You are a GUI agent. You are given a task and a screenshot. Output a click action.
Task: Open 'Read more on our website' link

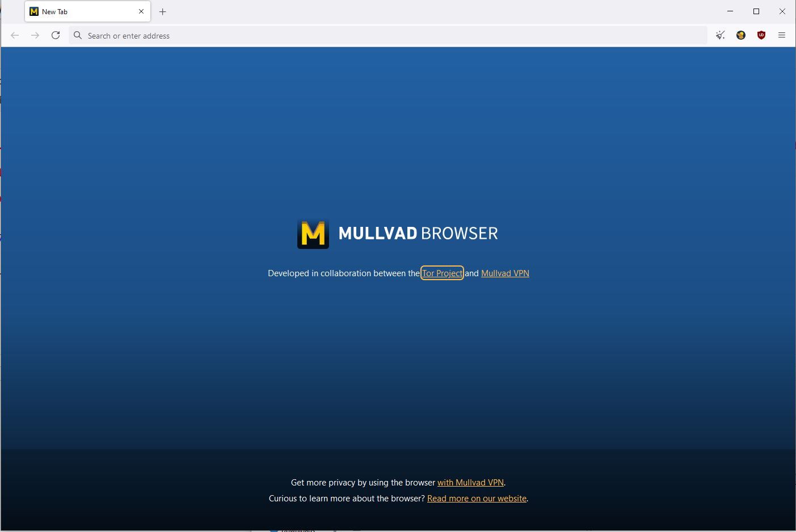(x=477, y=498)
